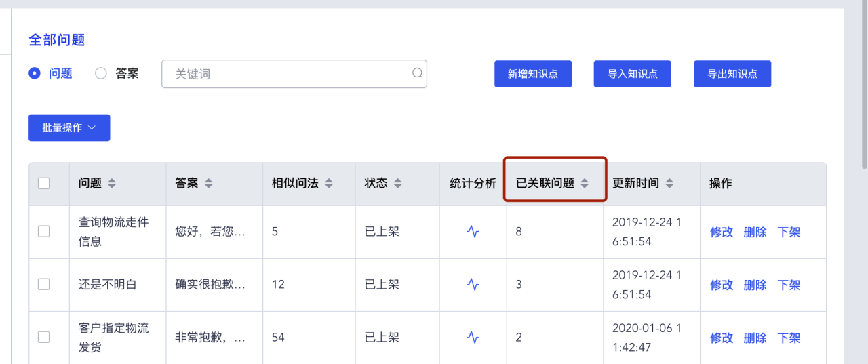Click the 新增知识点 button
Screen dimensions: 868x364
pyautogui.click(x=533, y=74)
